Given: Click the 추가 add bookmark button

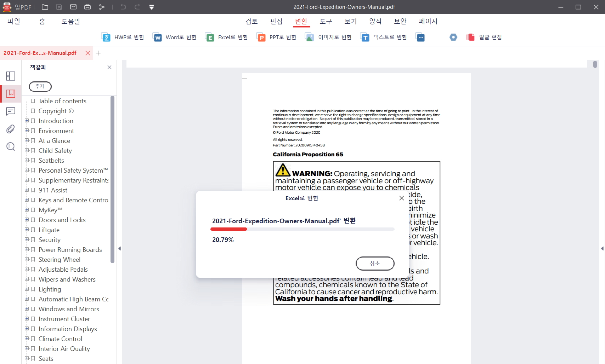Looking at the screenshot, I should pos(40,86).
